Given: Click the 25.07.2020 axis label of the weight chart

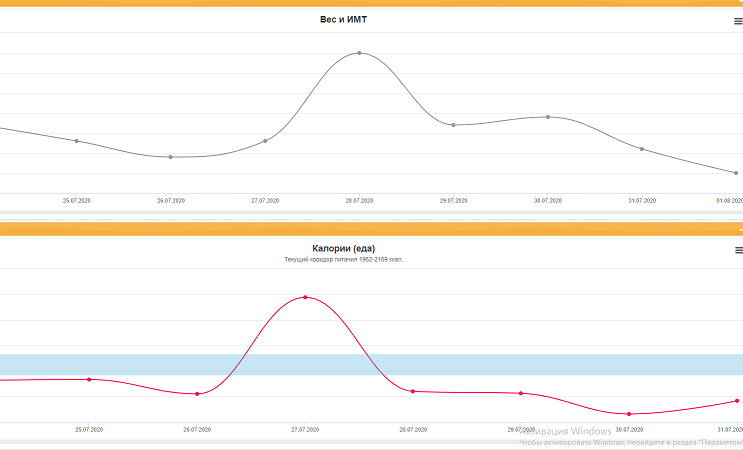Looking at the screenshot, I should tap(77, 201).
